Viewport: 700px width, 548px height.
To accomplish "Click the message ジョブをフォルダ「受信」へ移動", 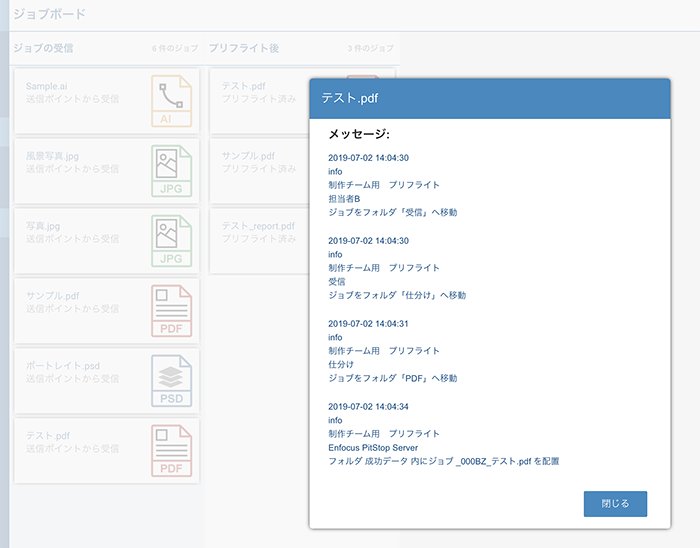I will coord(393,212).
